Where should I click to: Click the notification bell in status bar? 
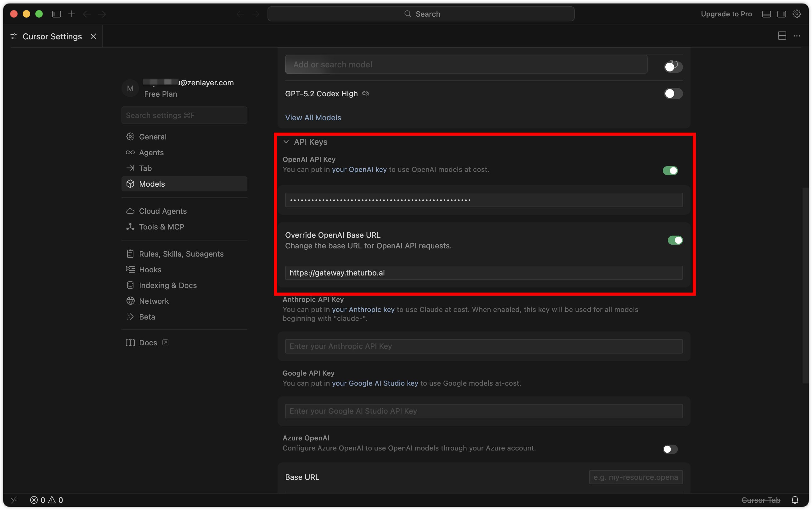click(x=795, y=500)
